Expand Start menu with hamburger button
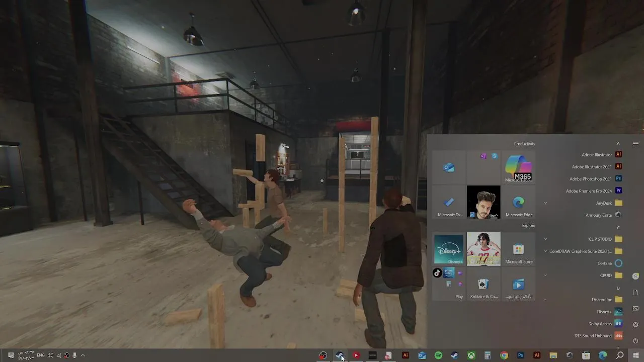 tap(635, 144)
